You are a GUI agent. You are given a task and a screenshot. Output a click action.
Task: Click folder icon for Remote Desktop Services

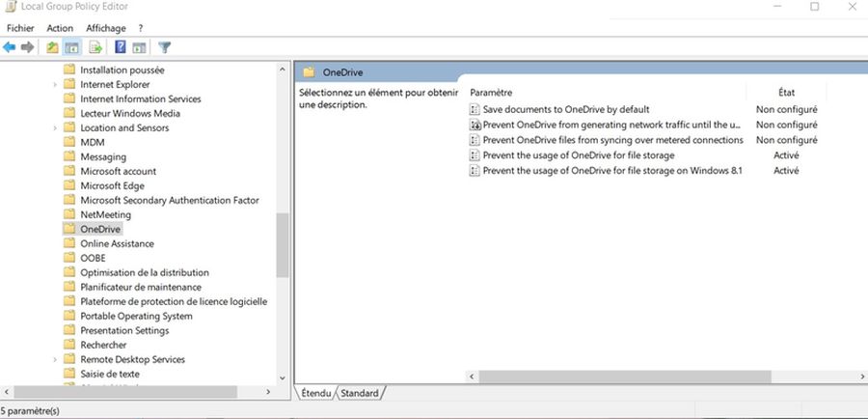tap(69, 359)
